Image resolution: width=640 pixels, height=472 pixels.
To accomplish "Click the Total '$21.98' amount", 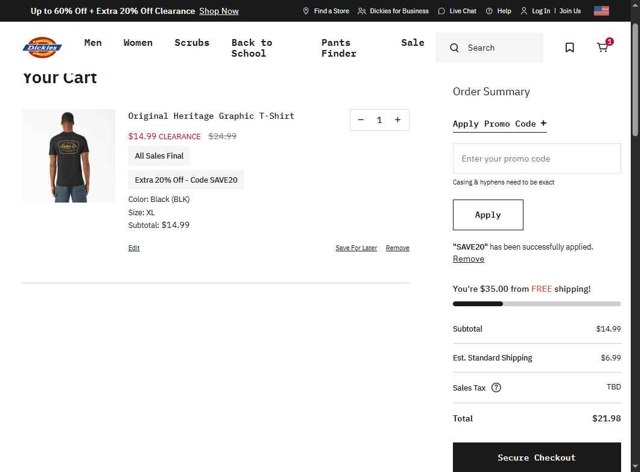I will click(x=607, y=419).
